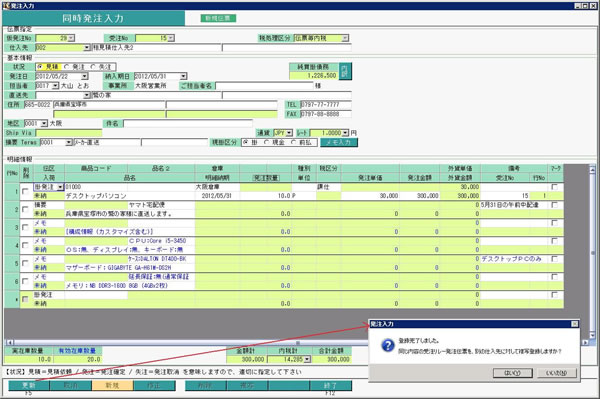Select the 前払 radio button

pyautogui.click(x=293, y=142)
